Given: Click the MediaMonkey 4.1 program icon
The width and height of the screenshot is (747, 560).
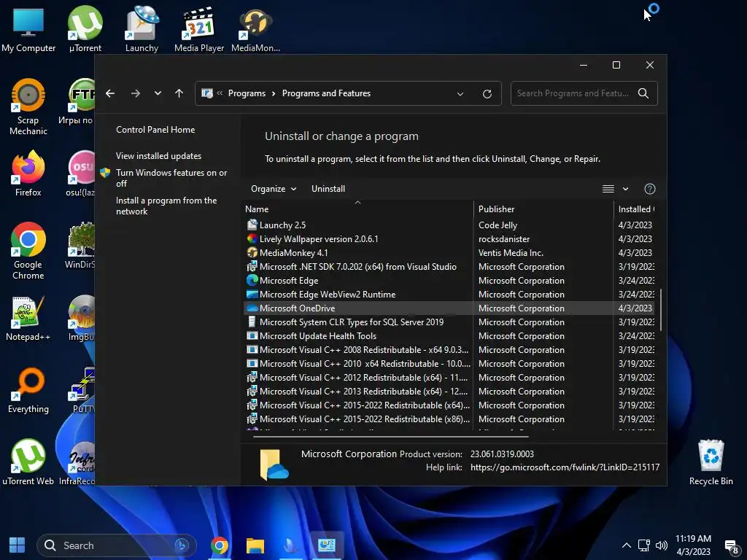Looking at the screenshot, I should (252, 253).
